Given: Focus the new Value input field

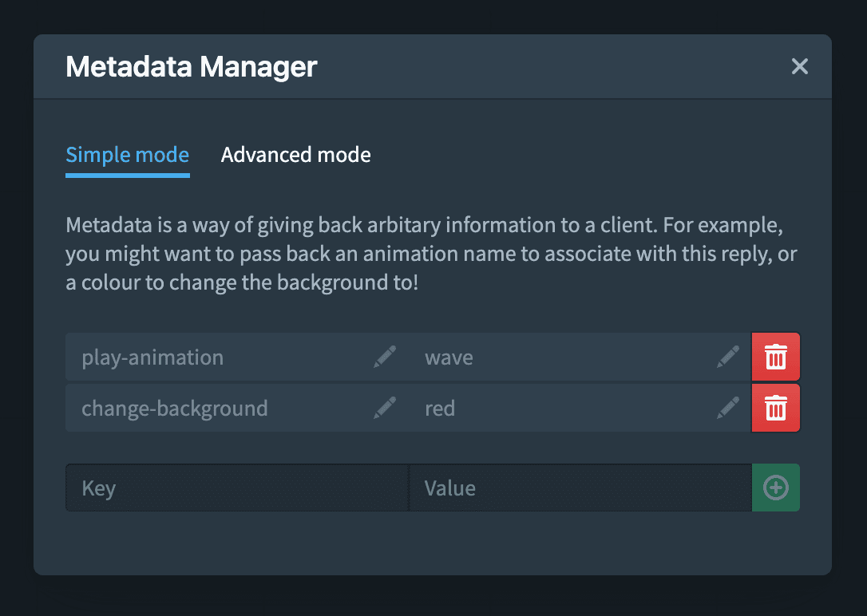Looking at the screenshot, I should (580, 488).
